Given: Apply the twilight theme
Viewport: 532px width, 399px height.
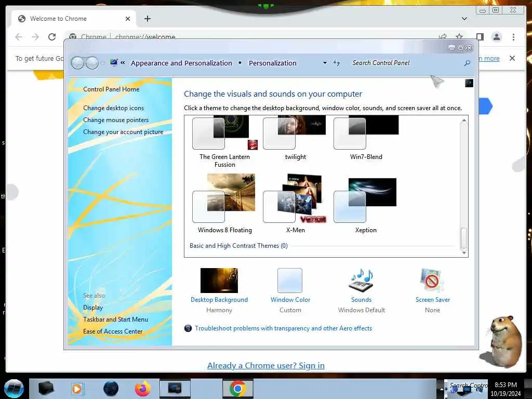Looking at the screenshot, I should [295, 138].
